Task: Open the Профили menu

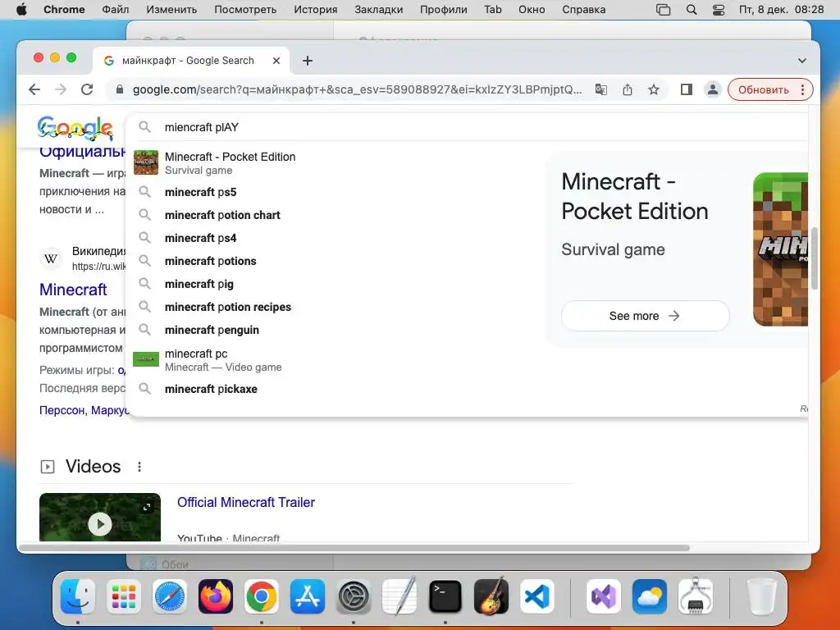Action: pos(444,10)
